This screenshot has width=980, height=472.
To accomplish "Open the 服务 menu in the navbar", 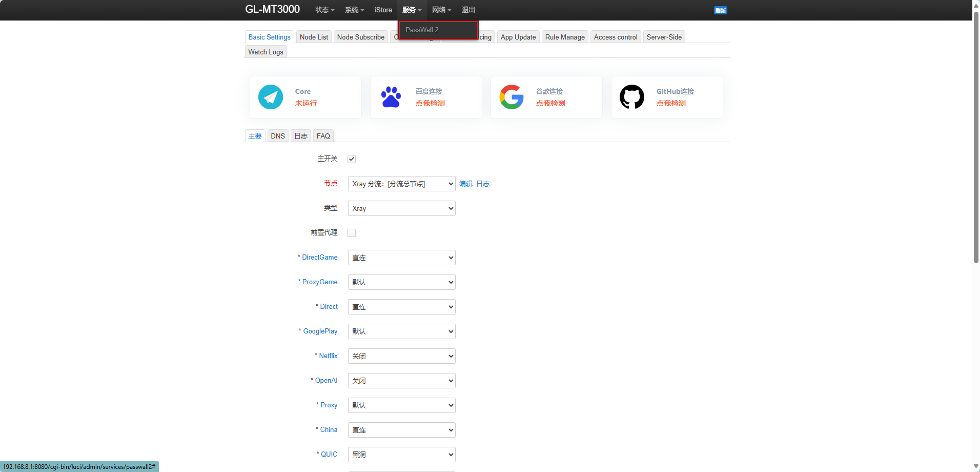I will pyautogui.click(x=412, y=10).
